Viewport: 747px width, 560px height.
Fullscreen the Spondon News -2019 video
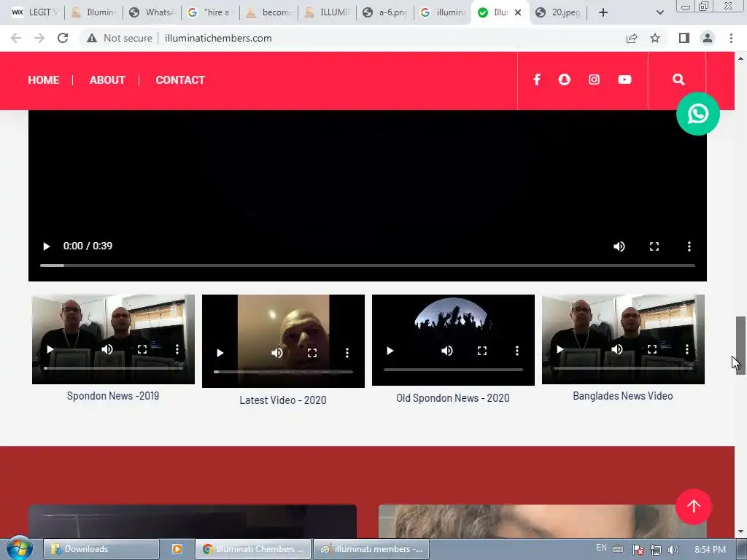(142, 349)
